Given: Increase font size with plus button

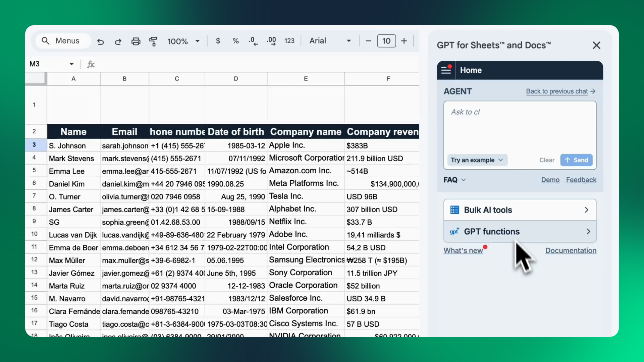Looking at the screenshot, I should coord(404,41).
